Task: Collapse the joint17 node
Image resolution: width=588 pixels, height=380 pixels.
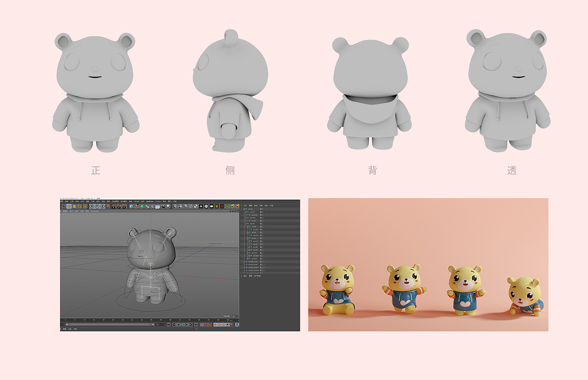Action: tap(246, 212)
